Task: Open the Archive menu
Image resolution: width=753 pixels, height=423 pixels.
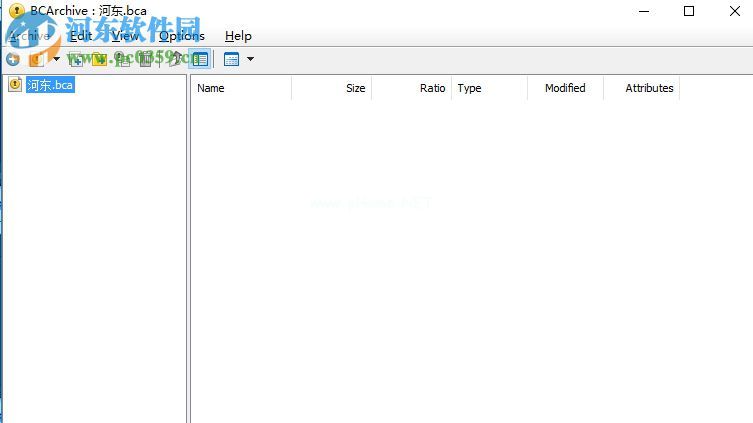Action: (29, 36)
